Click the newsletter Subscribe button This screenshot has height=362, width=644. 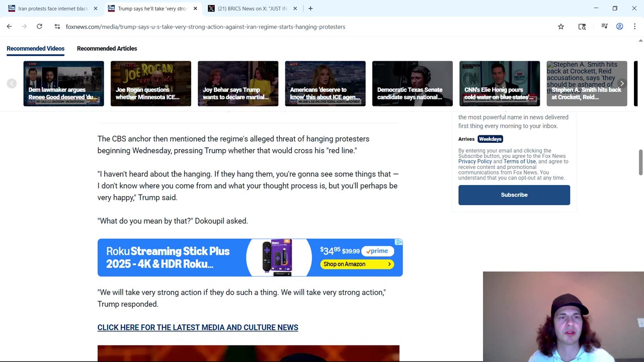514,195
